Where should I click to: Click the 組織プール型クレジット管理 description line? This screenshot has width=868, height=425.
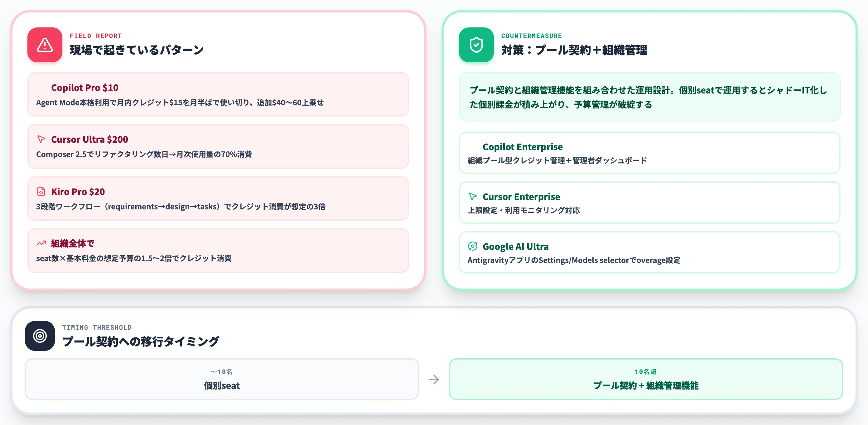[557, 160]
